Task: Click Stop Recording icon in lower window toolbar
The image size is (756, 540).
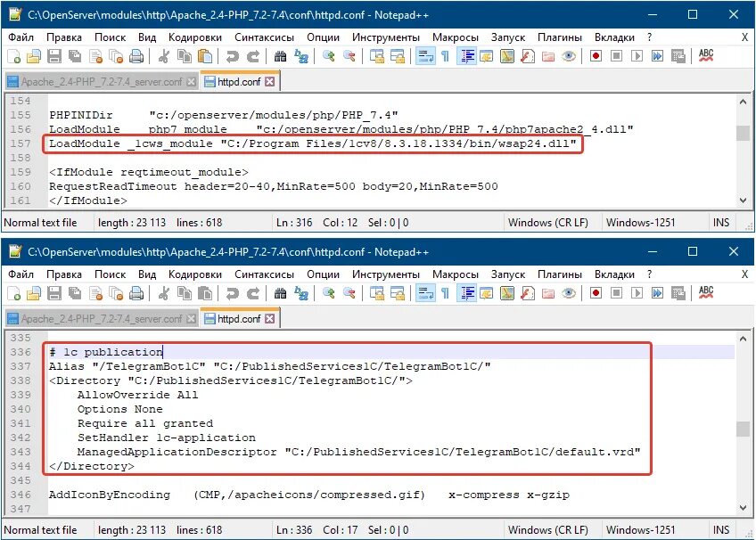Action: click(616, 293)
